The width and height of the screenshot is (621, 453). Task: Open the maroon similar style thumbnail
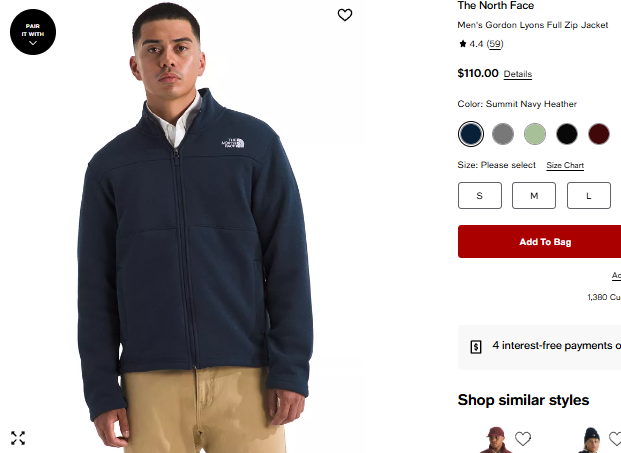click(495, 440)
